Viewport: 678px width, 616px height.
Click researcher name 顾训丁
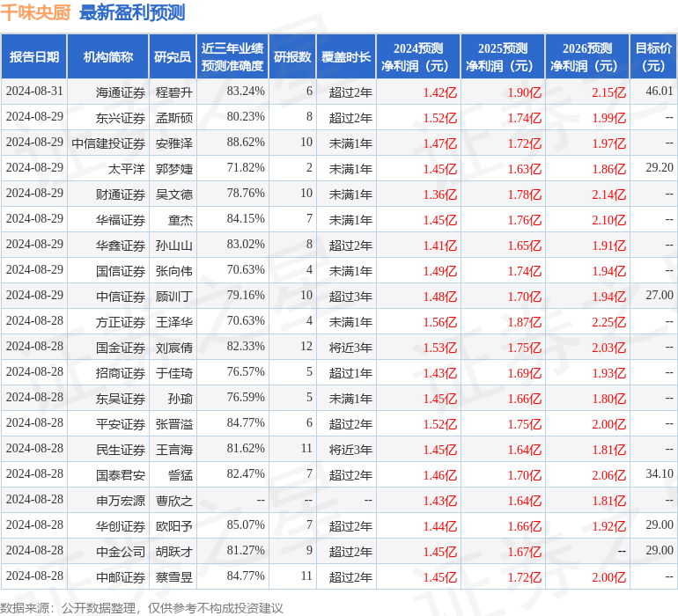click(x=174, y=296)
